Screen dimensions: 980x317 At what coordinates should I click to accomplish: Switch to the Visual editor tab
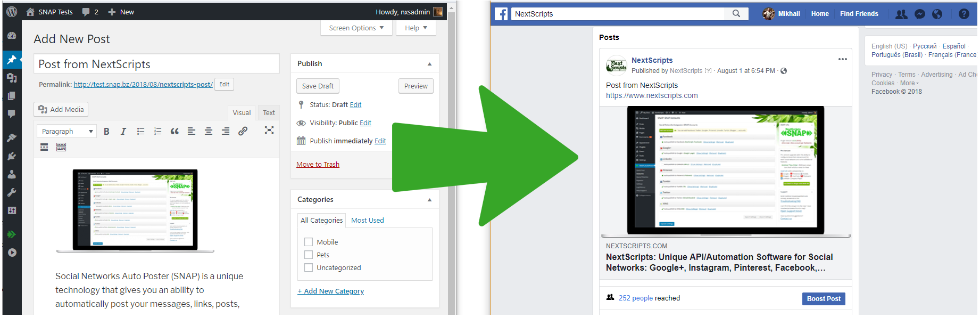click(x=242, y=112)
